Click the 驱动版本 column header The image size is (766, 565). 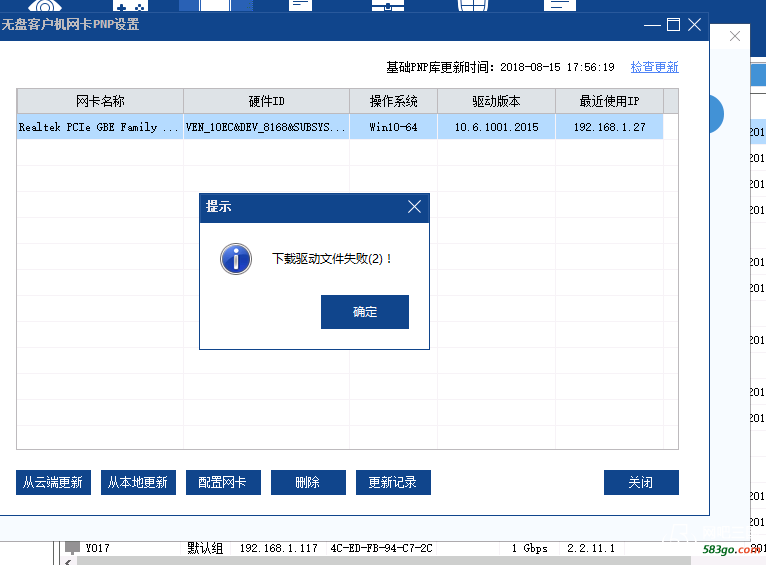[496, 101]
